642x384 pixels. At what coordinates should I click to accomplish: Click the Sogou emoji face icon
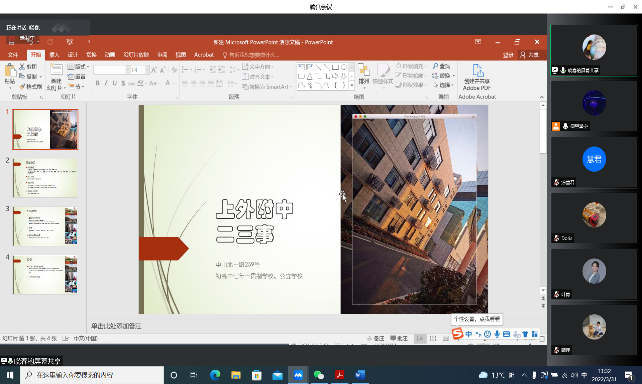coord(487,334)
